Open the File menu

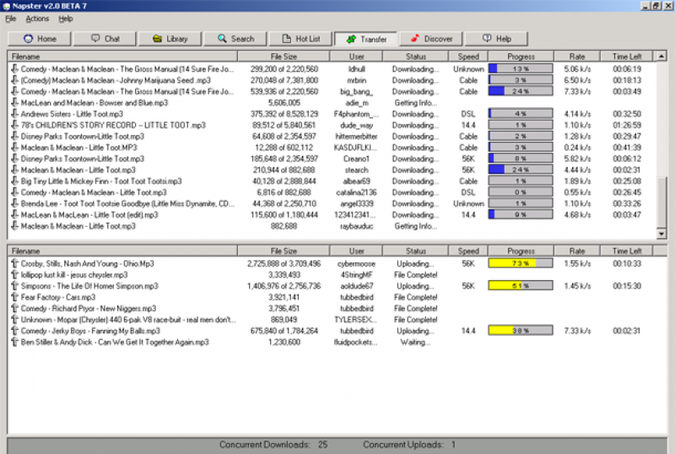(11, 19)
